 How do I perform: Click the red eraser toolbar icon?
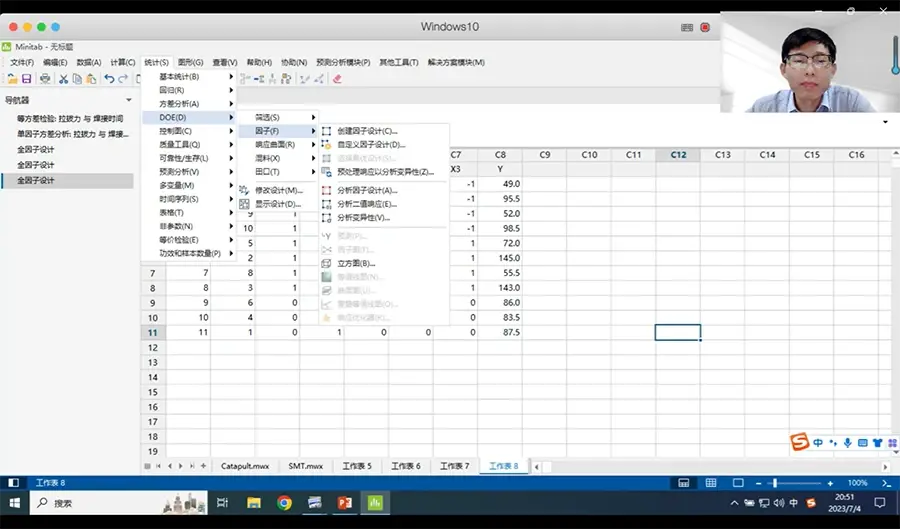[337, 79]
